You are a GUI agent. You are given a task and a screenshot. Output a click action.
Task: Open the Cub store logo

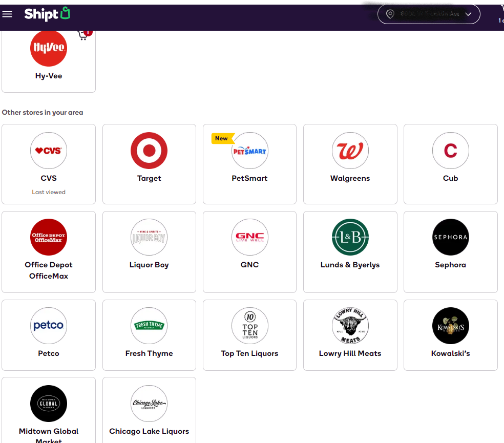[450, 151]
